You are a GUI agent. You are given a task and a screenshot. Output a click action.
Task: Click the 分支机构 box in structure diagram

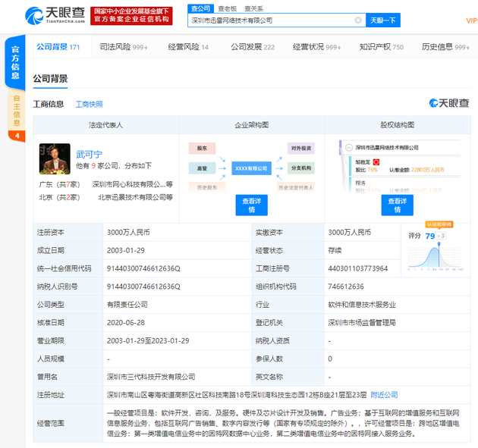(x=301, y=168)
